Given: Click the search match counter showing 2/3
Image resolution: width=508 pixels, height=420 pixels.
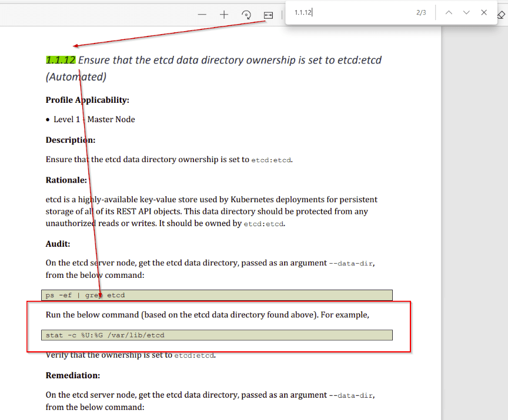Looking at the screenshot, I should (x=422, y=12).
